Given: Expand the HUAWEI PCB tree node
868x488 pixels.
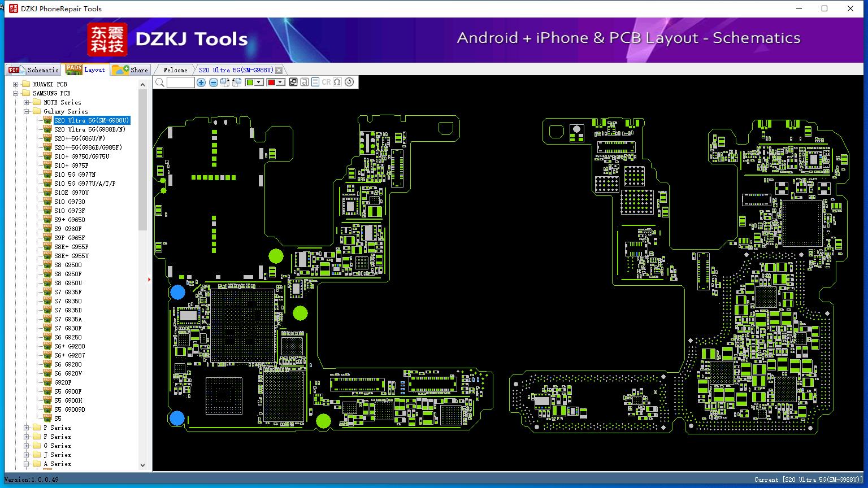Looking at the screenshot, I should [x=16, y=84].
